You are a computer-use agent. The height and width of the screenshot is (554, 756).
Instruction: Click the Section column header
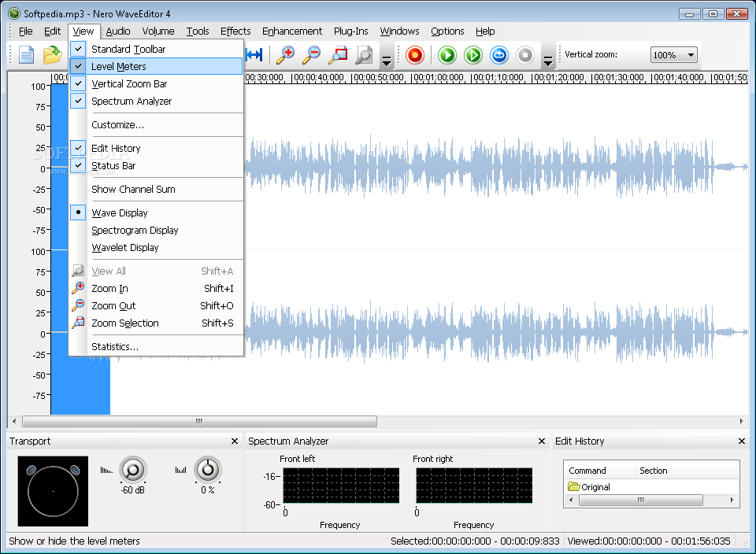(687, 471)
